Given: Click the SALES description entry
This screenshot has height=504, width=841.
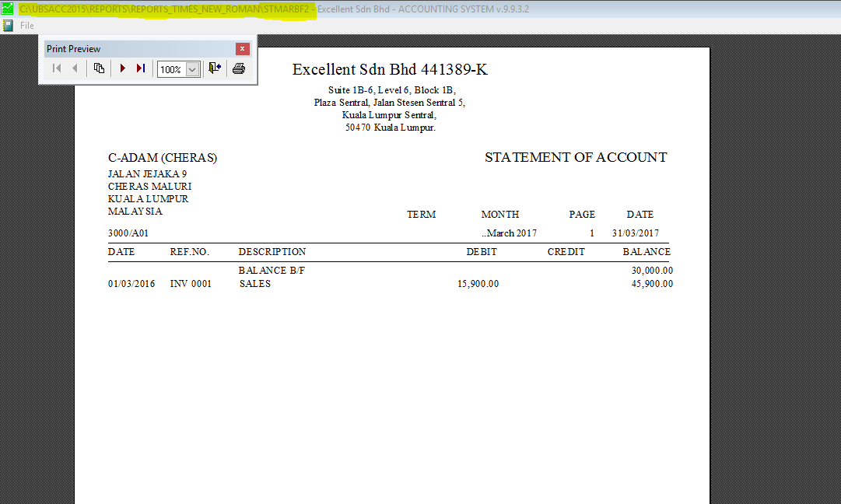Looking at the screenshot, I should [x=254, y=284].
